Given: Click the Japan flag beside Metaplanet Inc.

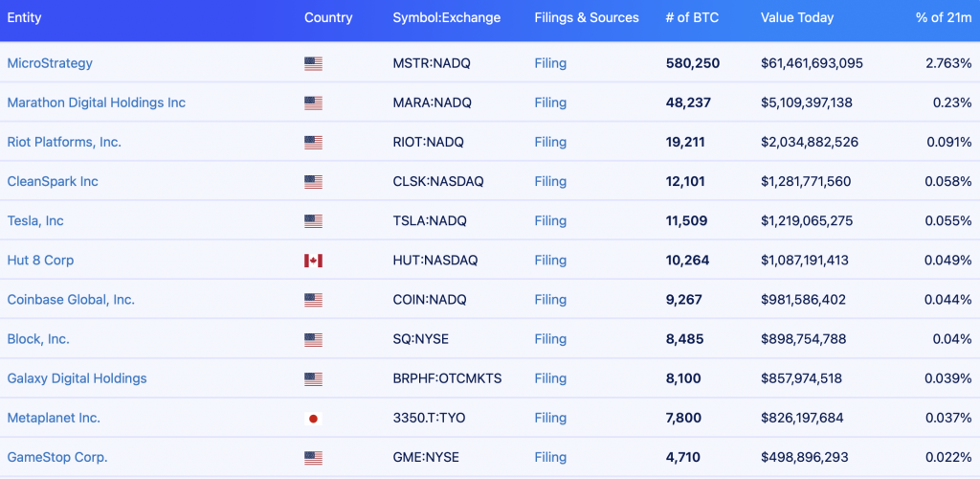Looking at the screenshot, I should tap(313, 419).
